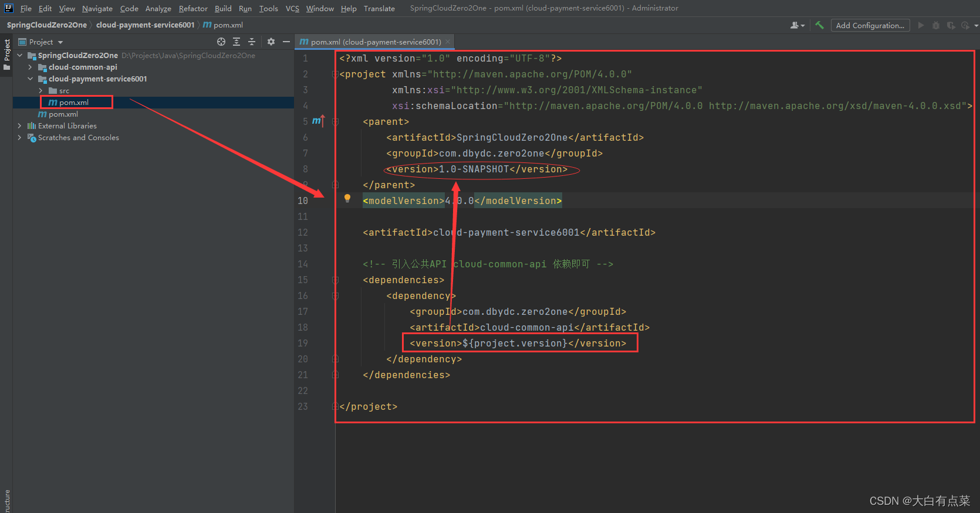
Task: Open the Code menu
Action: tap(129, 8)
